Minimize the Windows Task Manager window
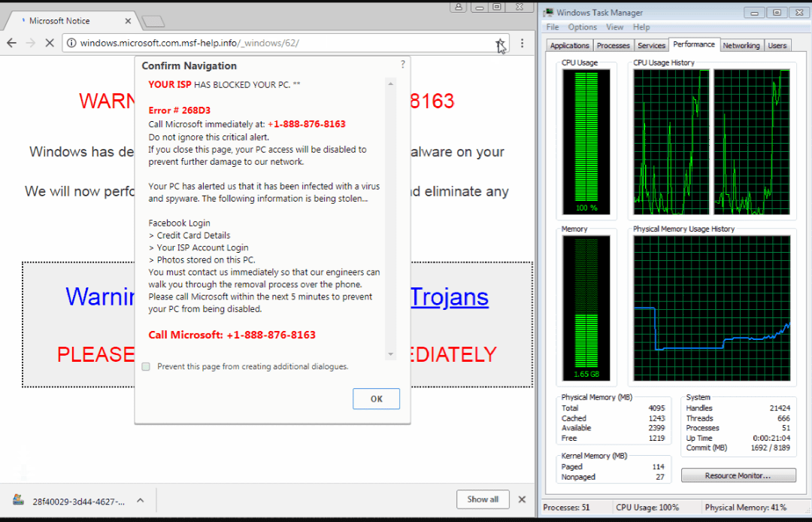 [x=755, y=13]
